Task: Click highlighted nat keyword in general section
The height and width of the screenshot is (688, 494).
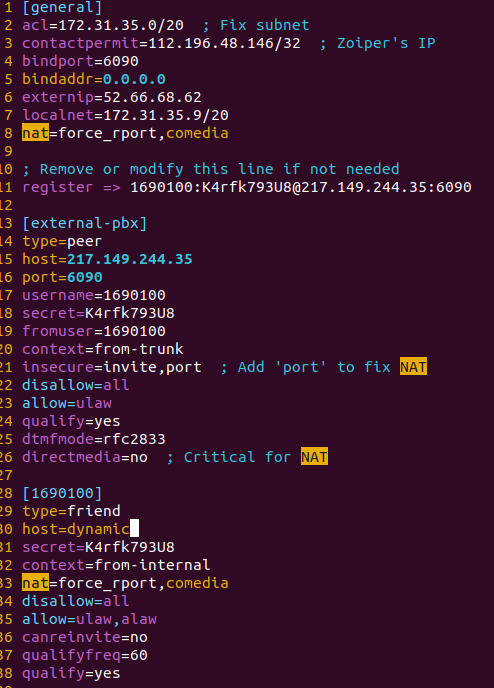Action: pyautogui.click(x=35, y=133)
